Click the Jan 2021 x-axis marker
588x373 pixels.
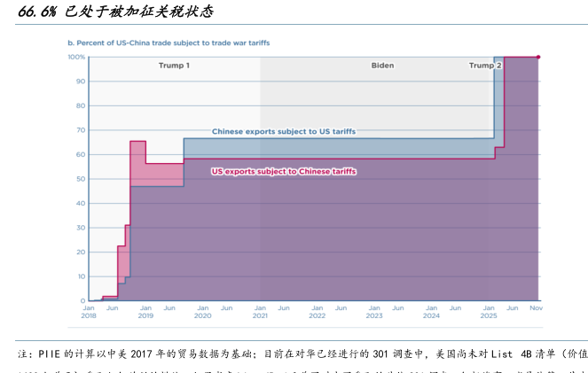pos(260,312)
